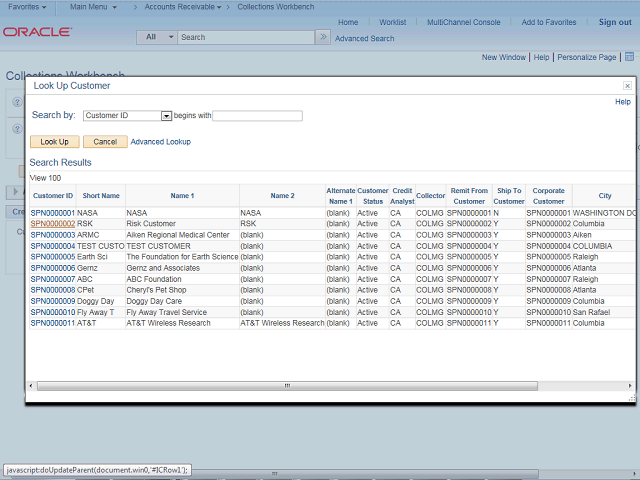This screenshot has height=480, width=640.
Task: Open Accounts Receivable breadcrumb menu
Action: tap(180, 7)
